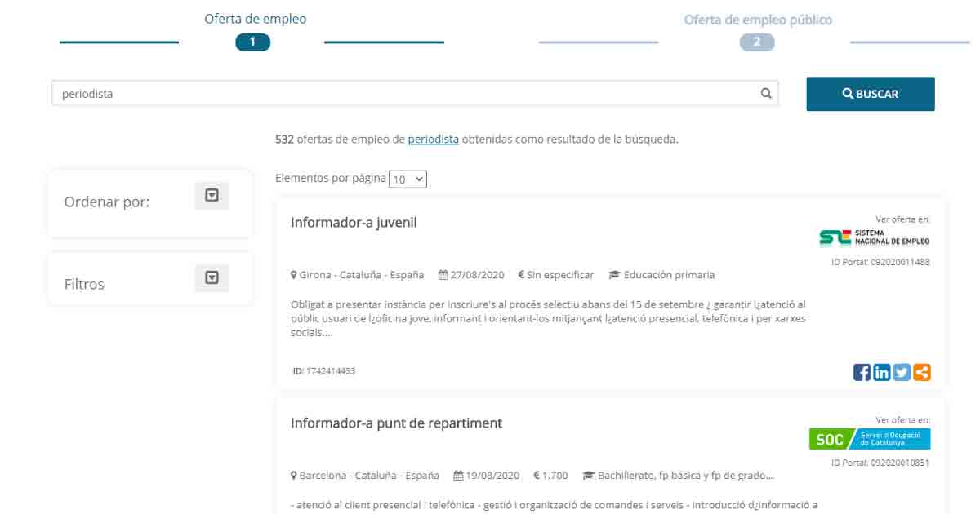Select the step 2 number badge
Viewport: 980px width, 514px height.
click(757, 42)
